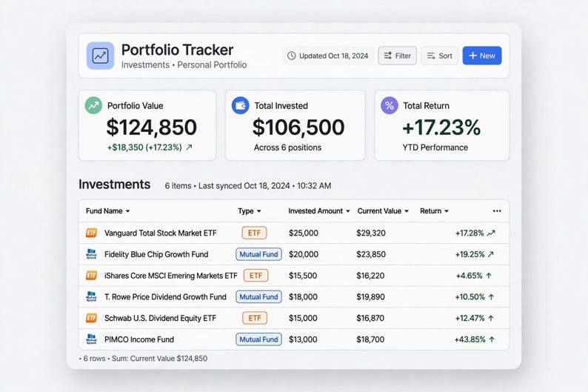This screenshot has height=392, width=588.
Task: Expand the Invested Amount column dropdown
Action: (x=347, y=211)
